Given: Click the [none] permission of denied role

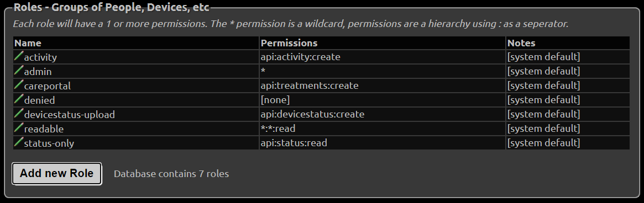Looking at the screenshot, I should coord(275,100).
